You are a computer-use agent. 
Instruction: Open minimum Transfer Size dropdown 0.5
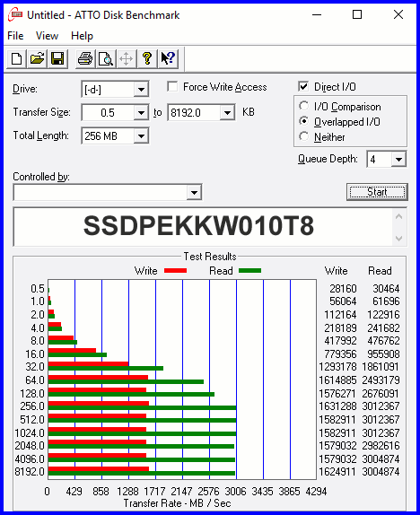(x=141, y=113)
